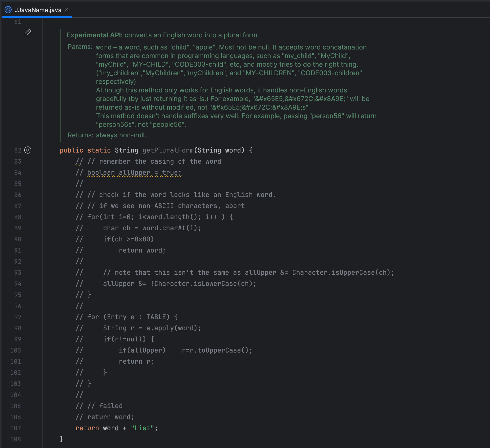
Task: Click 'if(ch >=0x80)' on line 90
Action: click(128, 239)
